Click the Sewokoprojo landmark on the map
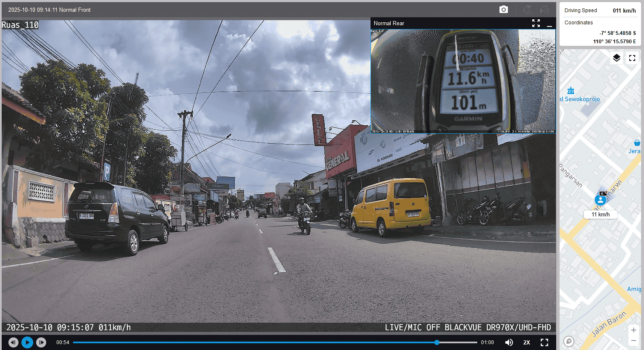Screen dimensions: 644x350 [x=571, y=91]
